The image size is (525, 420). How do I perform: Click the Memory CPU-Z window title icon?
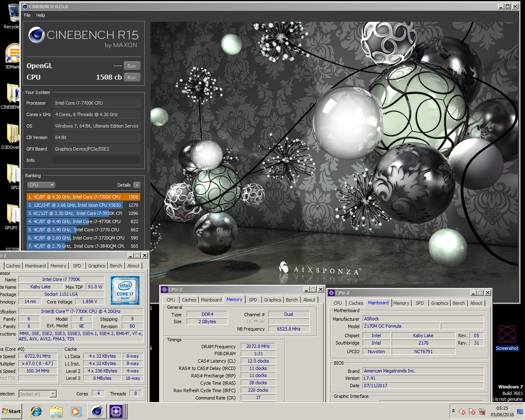click(x=164, y=290)
